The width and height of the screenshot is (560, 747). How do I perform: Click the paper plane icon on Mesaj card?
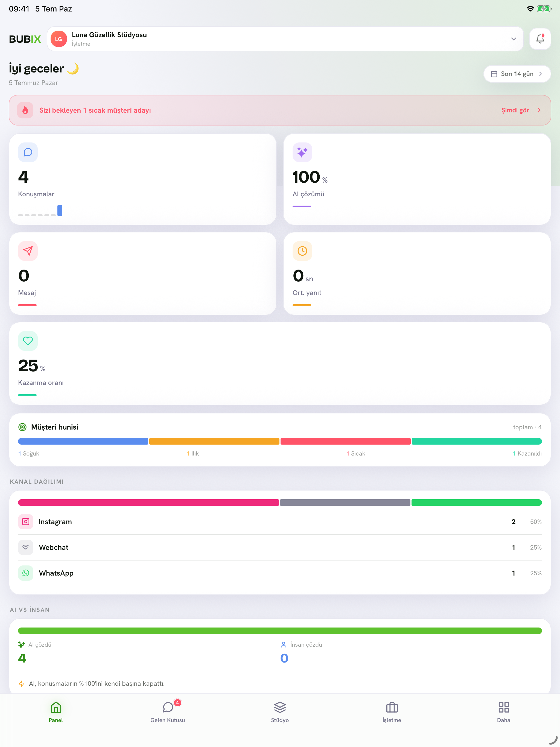[28, 251]
